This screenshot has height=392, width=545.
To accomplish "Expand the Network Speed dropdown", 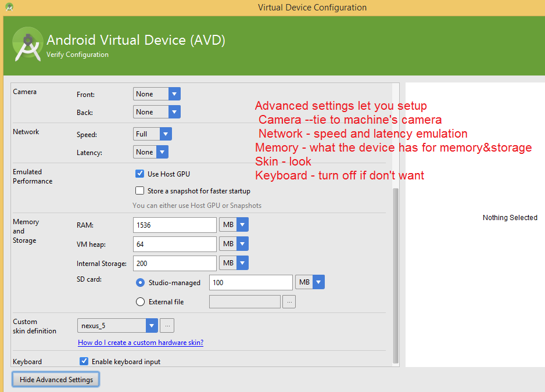I will (153, 134).
